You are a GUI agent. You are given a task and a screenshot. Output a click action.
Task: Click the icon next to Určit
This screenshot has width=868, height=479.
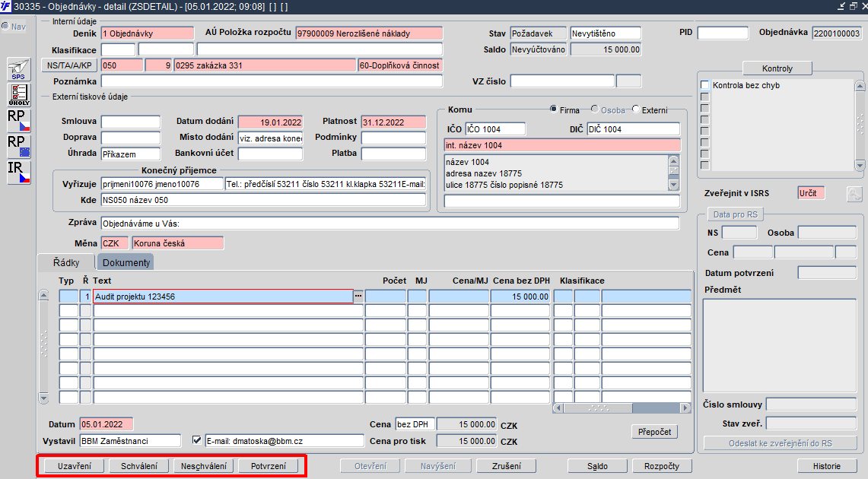tap(855, 194)
